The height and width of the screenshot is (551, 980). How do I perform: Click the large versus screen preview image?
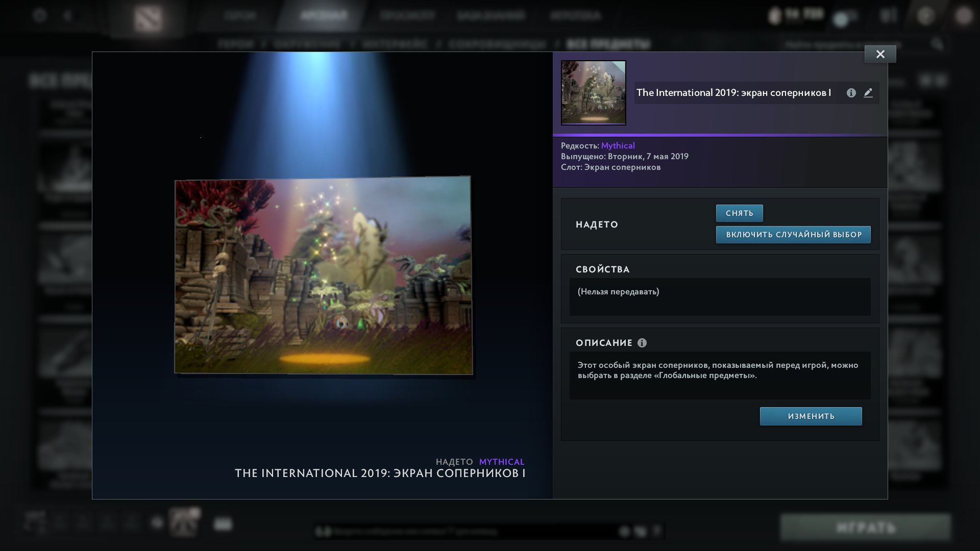[323, 275]
